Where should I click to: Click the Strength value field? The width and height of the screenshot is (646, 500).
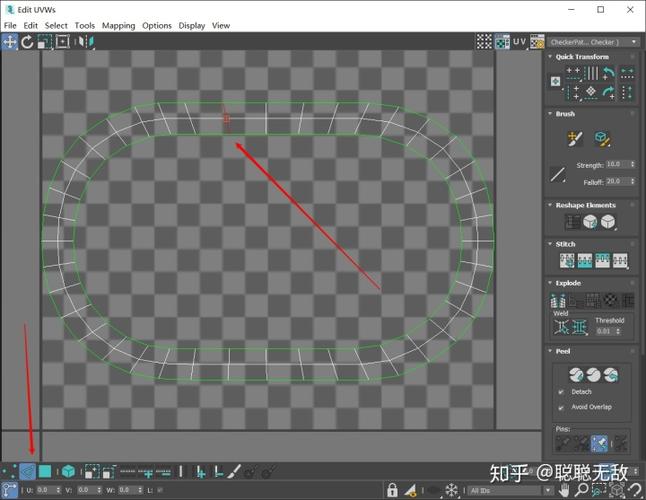[618, 164]
